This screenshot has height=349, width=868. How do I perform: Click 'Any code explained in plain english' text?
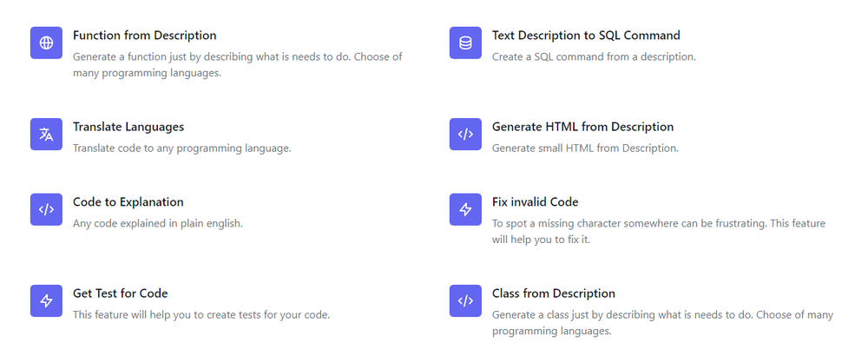[158, 223]
